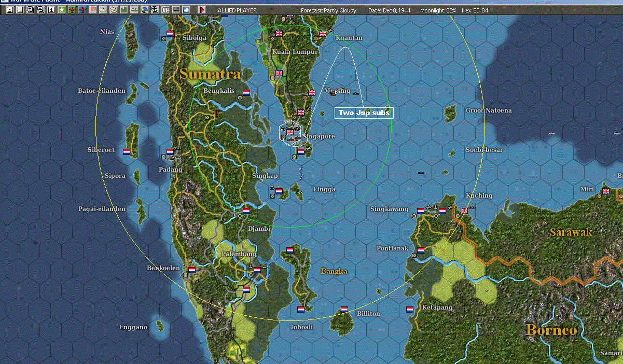Select the ship icon east of Groot Natoena
Viewport: 623px width, 364px height.
pos(552,133)
